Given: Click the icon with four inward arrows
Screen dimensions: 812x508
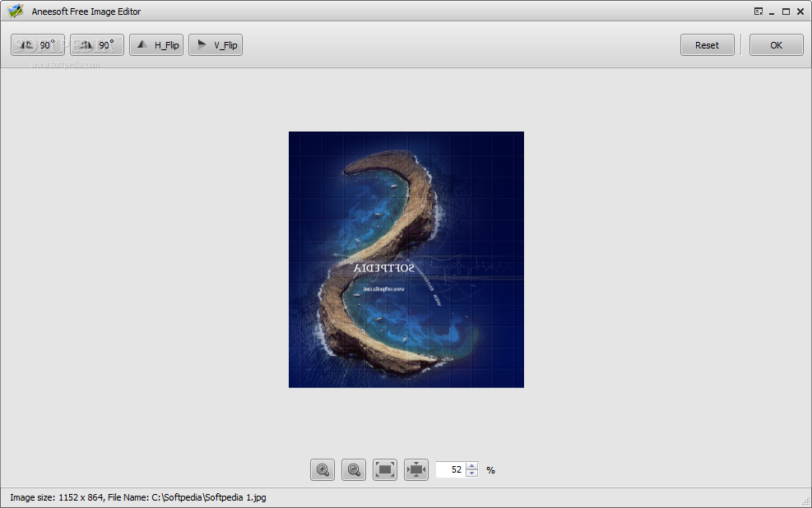Looking at the screenshot, I should point(416,469).
